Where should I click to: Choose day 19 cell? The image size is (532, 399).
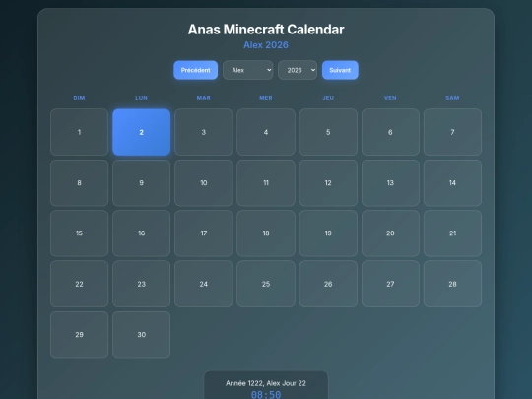click(328, 233)
